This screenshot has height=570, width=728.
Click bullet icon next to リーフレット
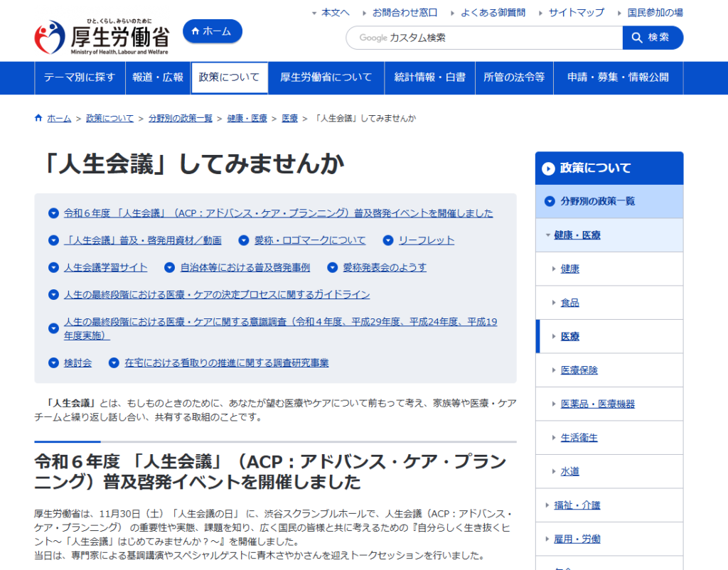point(388,240)
